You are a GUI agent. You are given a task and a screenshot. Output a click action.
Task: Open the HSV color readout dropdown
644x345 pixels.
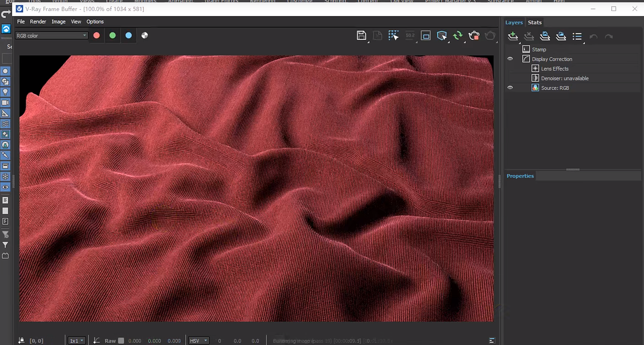pyautogui.click(x=198, y=340)
